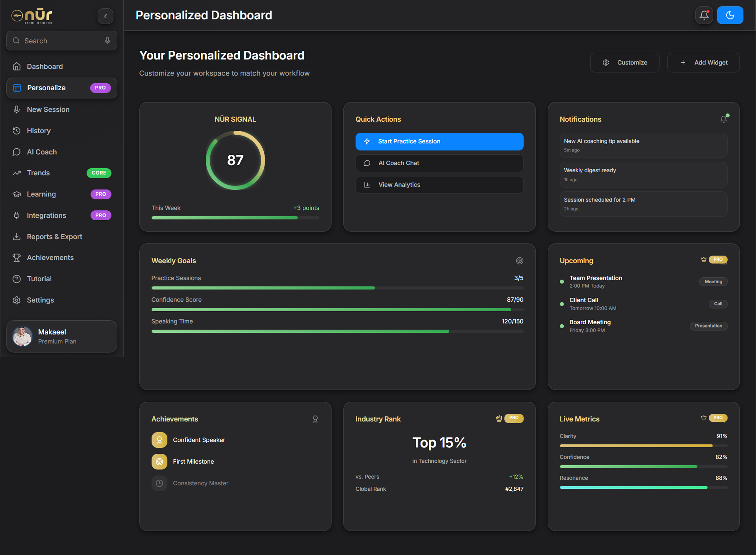Open the Weekly digest ready notification
Screen dimensions: 756x555
[x=643, y=174]
